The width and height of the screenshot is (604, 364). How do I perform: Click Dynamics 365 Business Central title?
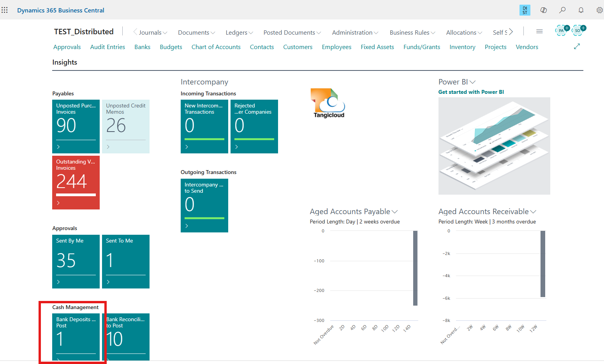coord(61,11)
